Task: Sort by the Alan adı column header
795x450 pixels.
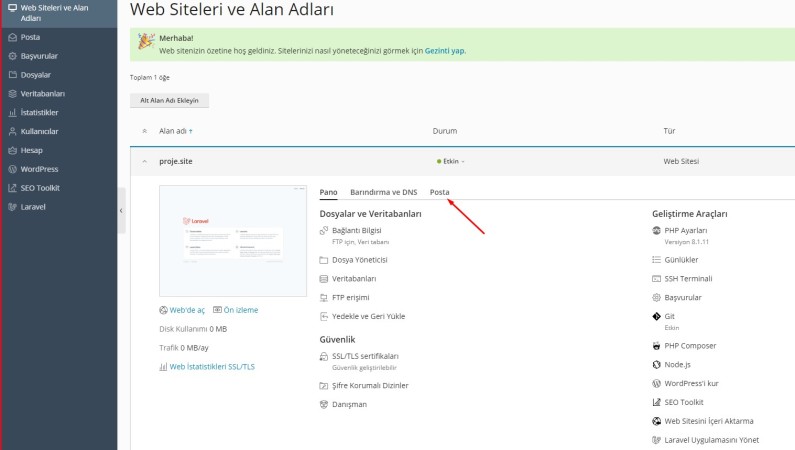Action: point(175,131)
